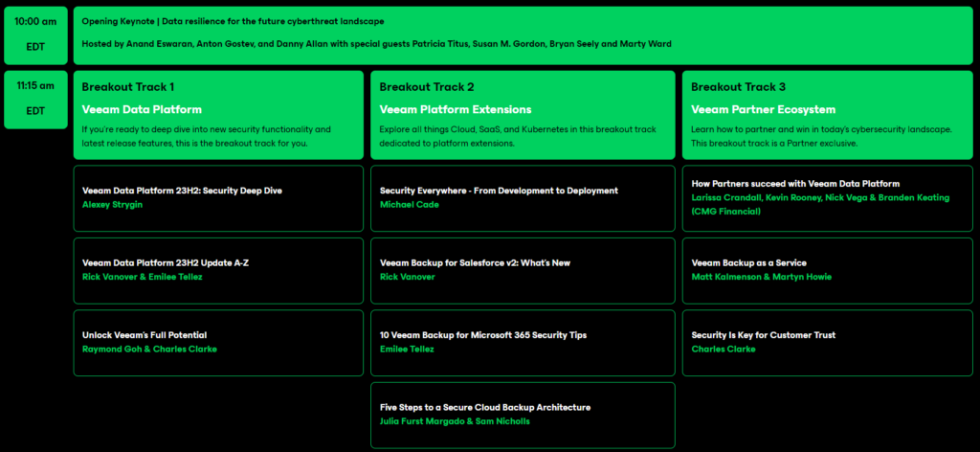Open How Partners succeed with Veeam Data Platform
This screenshot has width=980, height=452.
click(828, 198)
